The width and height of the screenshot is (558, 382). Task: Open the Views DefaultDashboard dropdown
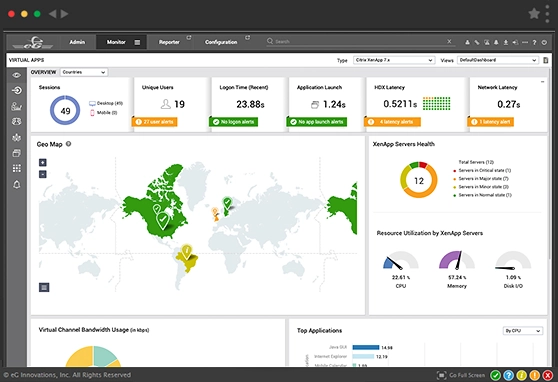click(498, 60)
